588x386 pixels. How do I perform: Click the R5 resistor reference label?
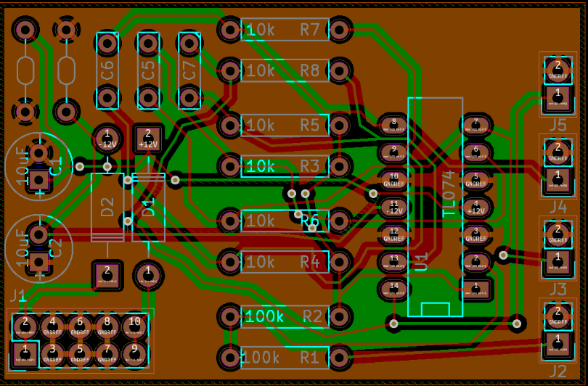coord(310,126)
